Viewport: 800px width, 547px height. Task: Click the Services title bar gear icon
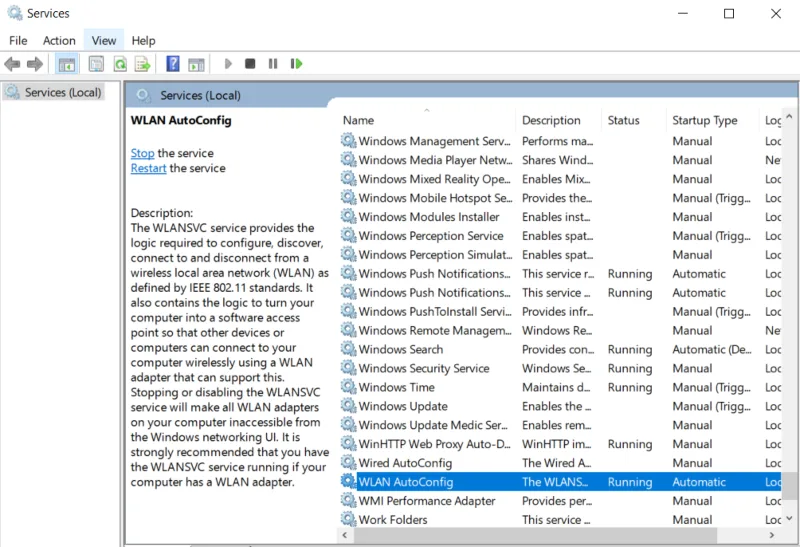coord(15,13)
